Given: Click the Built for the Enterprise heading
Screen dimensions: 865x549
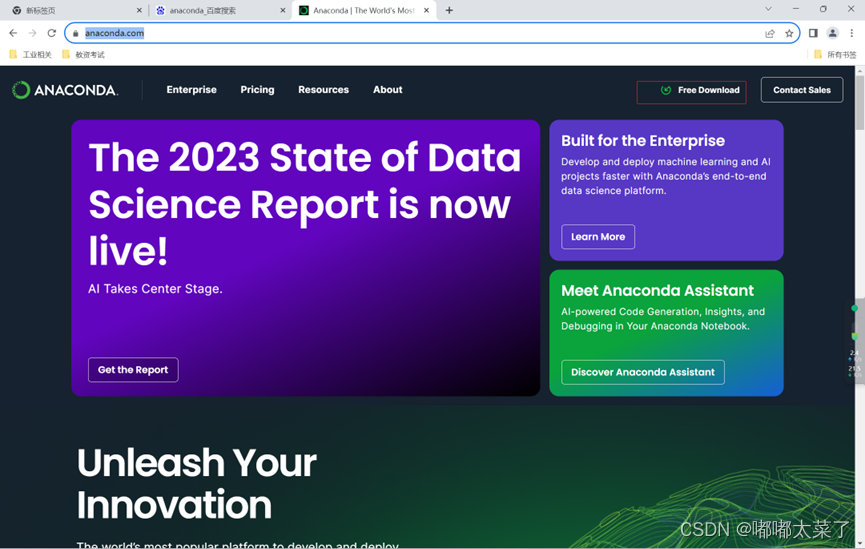Looking at the screenshot, I should tap(643, 141).
